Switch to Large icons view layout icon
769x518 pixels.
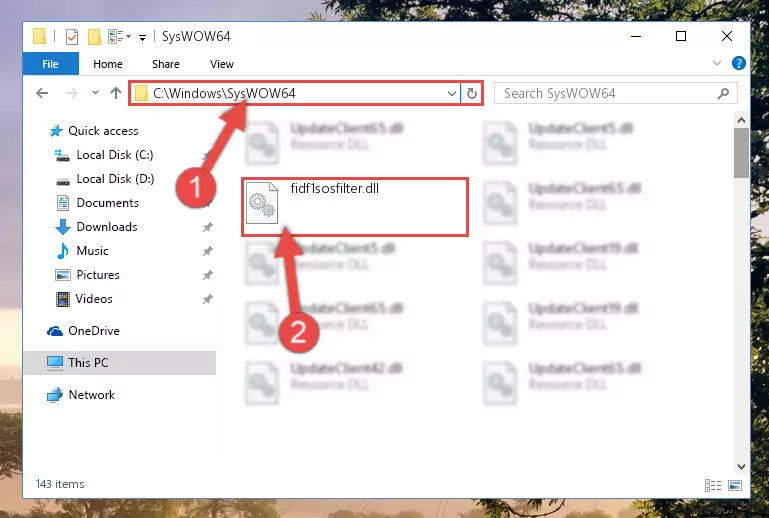coord(735,486)
